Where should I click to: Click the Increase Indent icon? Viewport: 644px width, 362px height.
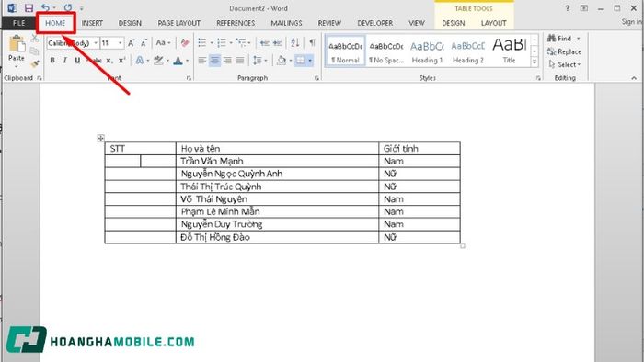pos(278,42)
